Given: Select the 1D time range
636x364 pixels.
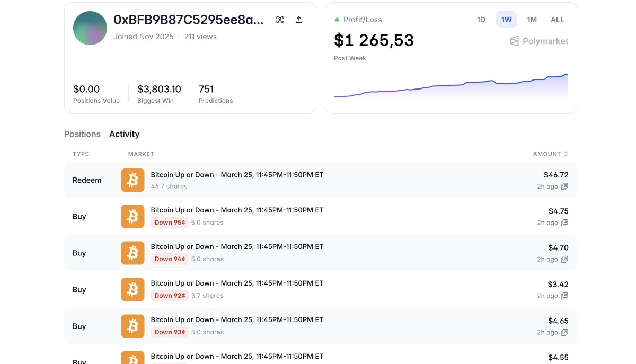Looking at the screenshot, I should point(481,20).
